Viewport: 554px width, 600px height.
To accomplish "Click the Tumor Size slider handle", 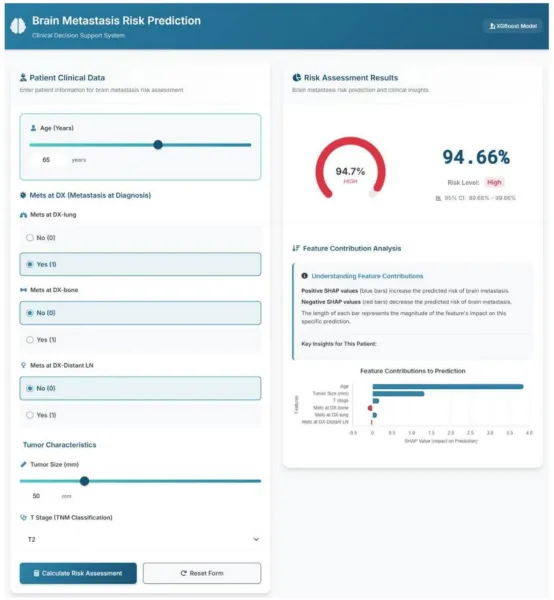I will [85, 481].
